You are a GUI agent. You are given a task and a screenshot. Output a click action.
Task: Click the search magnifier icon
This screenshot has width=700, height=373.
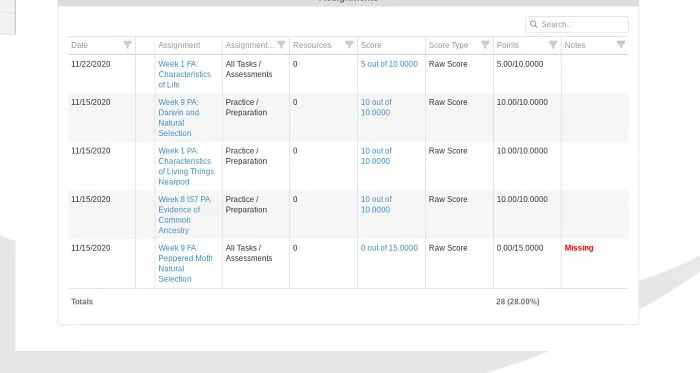(533, 24)
